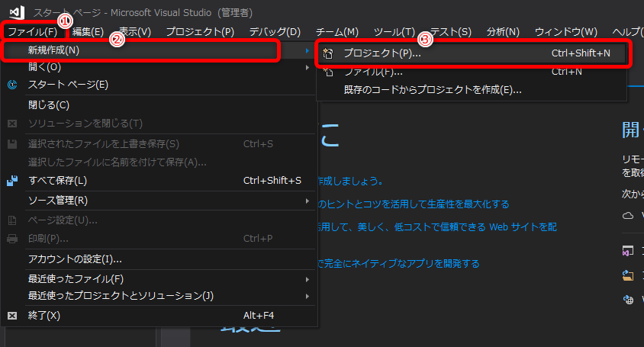Expand 最近使ったファイル(F) submenu arrow
644x347 pixels.
tap(308, 279)
